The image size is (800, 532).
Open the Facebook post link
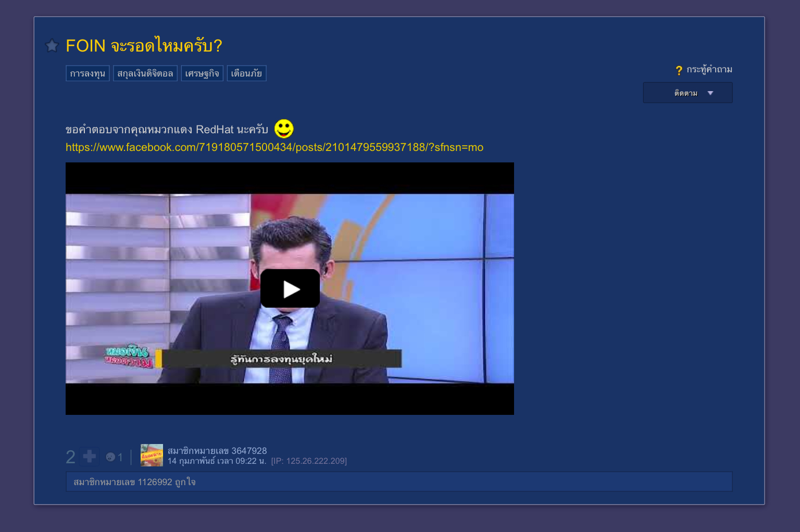click(274, 147)
